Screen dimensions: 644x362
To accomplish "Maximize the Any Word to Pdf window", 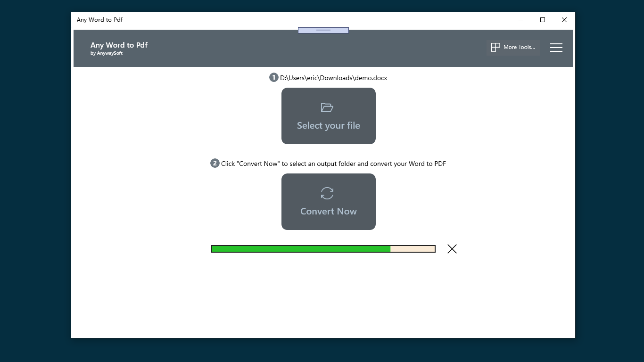I will (x=543, y=20).
